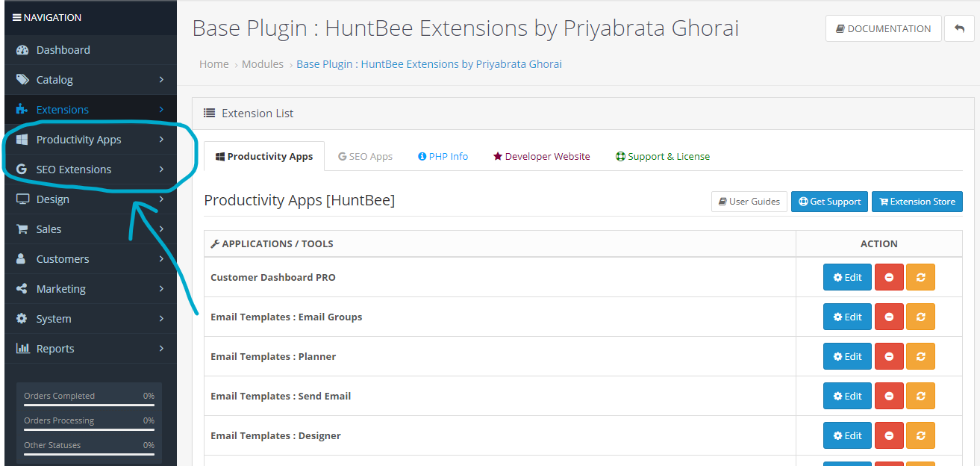Image resolution: width=980 pixels, height=466 pixels.
Task: Click the Orders Completed progress bar
Action: 89,406
